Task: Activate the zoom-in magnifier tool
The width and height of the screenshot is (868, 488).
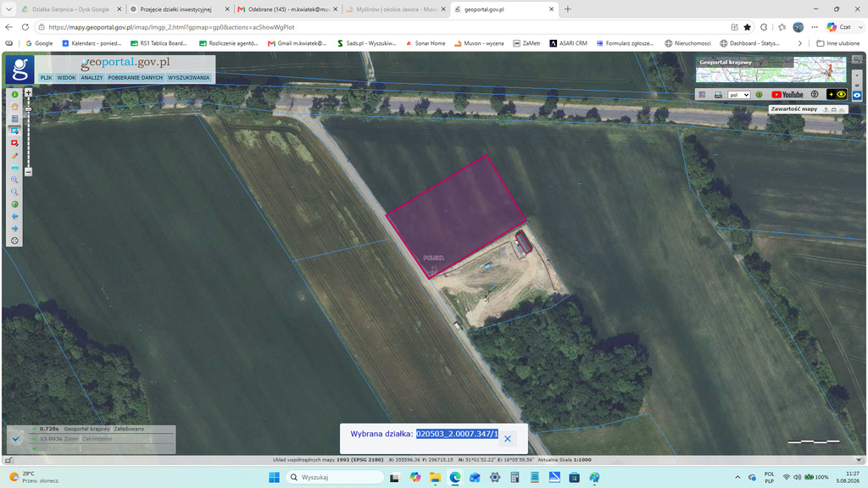Action: point(15,180)
